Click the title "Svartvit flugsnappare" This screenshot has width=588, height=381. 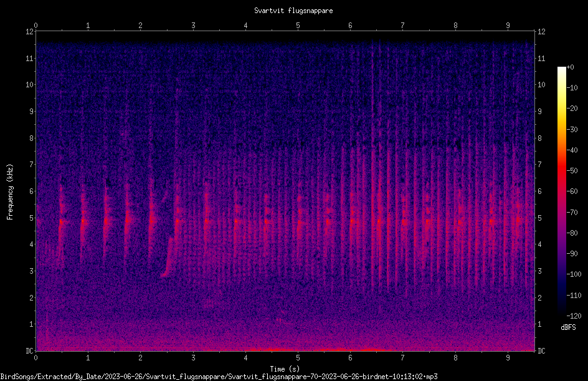pos(293,11)
